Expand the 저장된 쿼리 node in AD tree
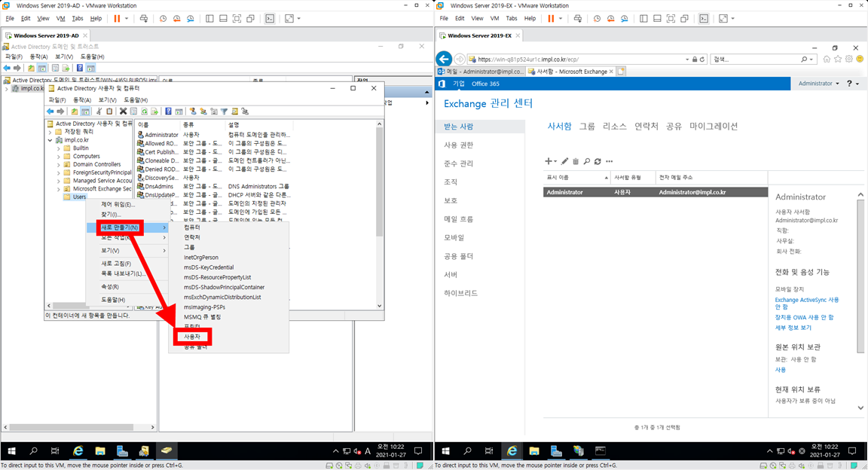The height and width of the screenshot is (470, 868). click(x=50, y=132)
